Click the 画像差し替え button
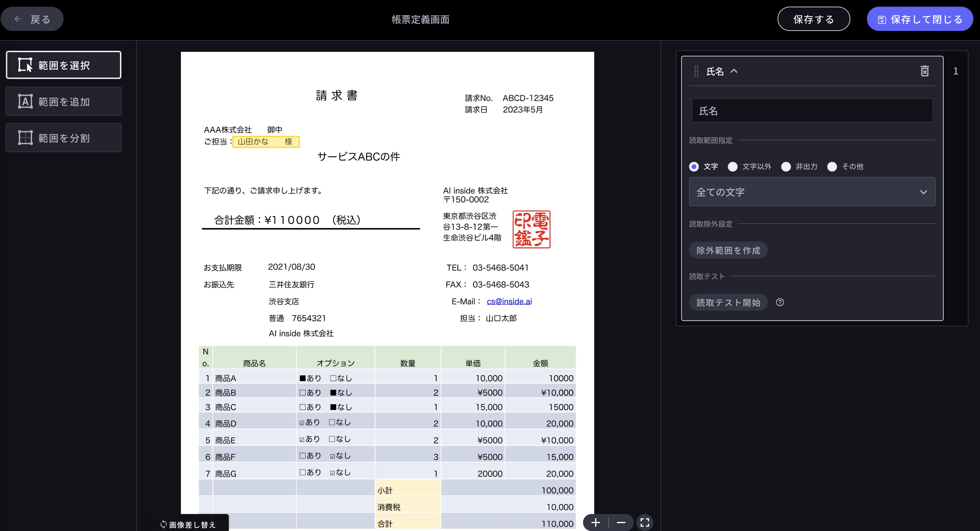 click(x=188, y=525)
